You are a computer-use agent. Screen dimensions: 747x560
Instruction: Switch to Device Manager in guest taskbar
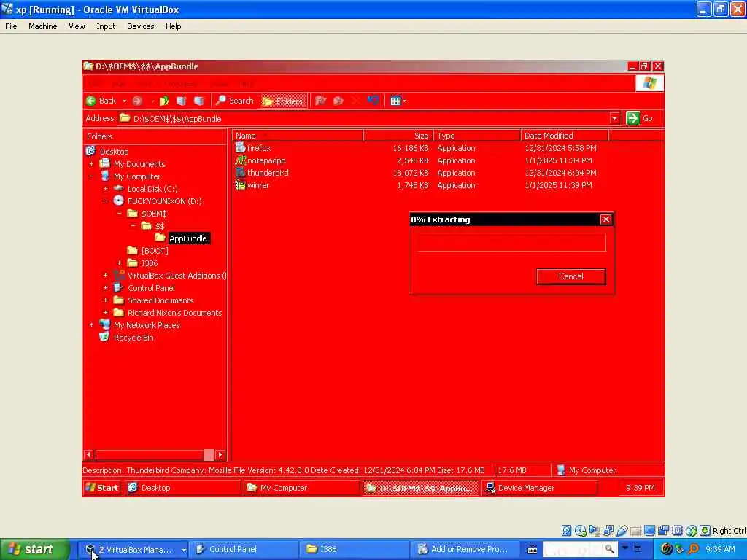[539, 488]
